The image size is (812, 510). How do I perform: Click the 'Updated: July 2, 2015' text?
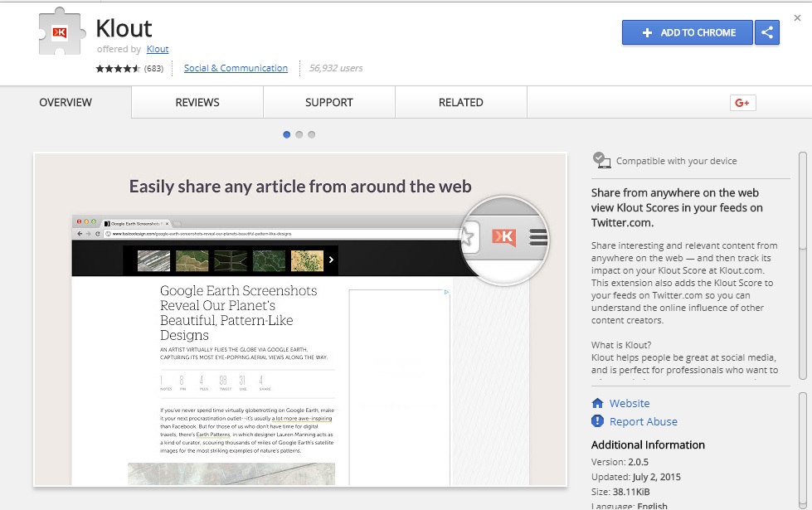point(636,477)
